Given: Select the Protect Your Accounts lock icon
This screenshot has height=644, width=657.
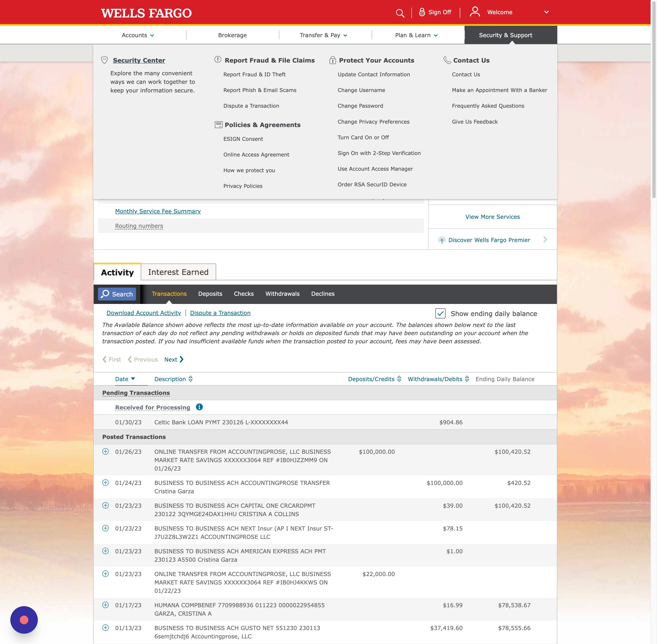Looking at the screenshot, I should (x=332, y=60).
